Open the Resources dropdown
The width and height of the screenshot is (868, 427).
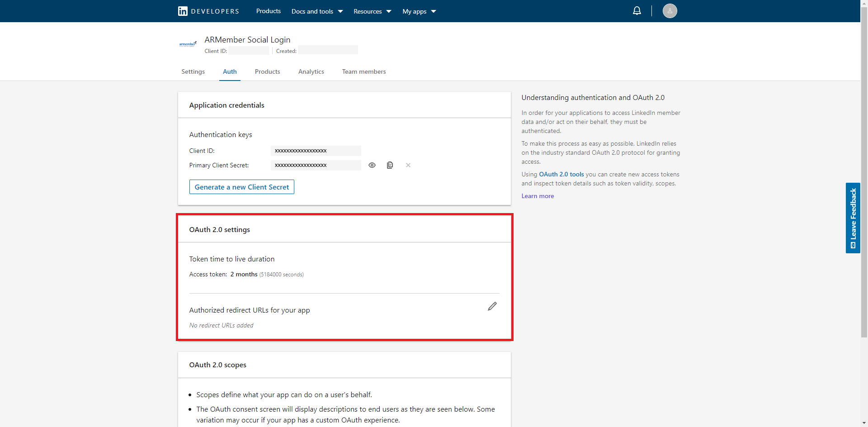pyautogui.click(x=372, y=11)
